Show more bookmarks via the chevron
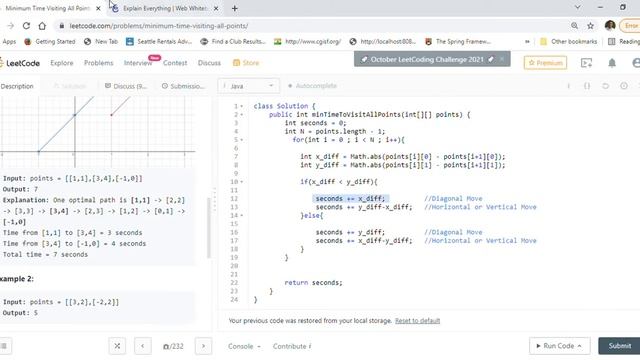This screenshot has height=360, width=640. (x=527, y=42)
